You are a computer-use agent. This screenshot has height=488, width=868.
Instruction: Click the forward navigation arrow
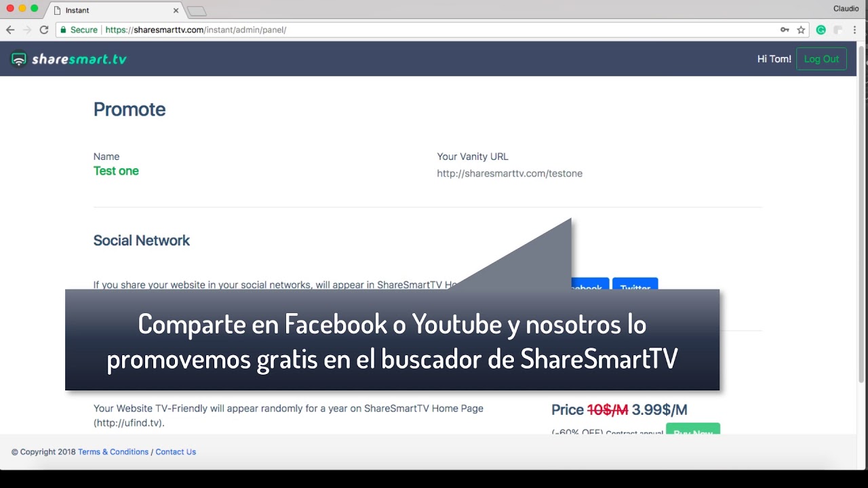coord(27,30)
